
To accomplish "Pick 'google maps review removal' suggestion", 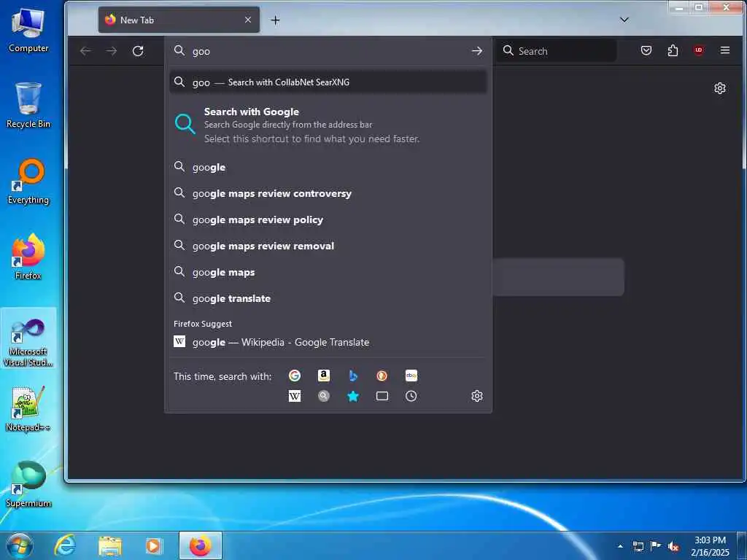I will point(328,246).
